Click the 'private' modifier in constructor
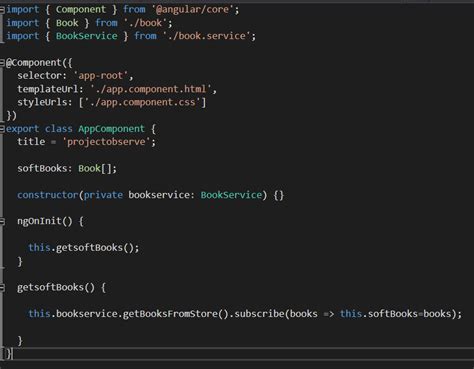Viewport: 474px width, 369px height. point(103,195)
